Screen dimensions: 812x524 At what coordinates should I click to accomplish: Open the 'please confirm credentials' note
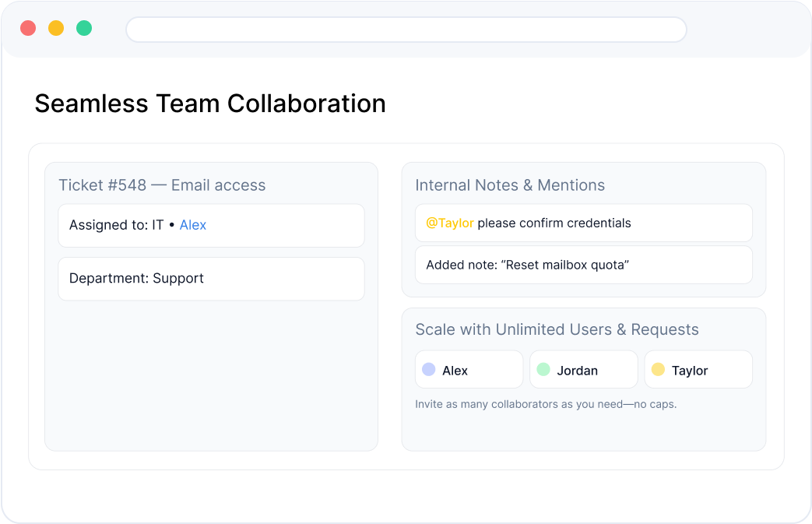point(584,223)
